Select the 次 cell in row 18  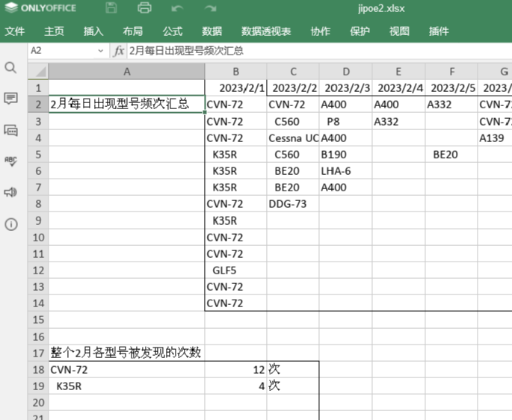coord(293,370)
